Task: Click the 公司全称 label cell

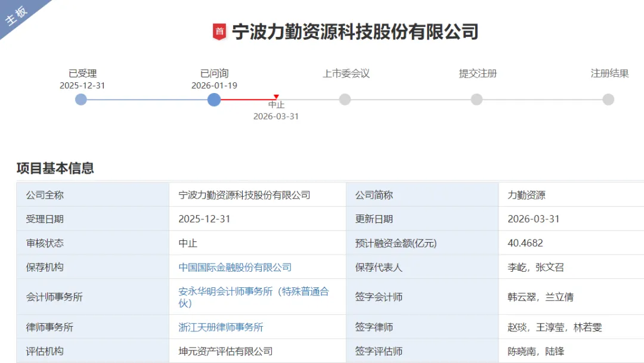Action: coord(92,195)
